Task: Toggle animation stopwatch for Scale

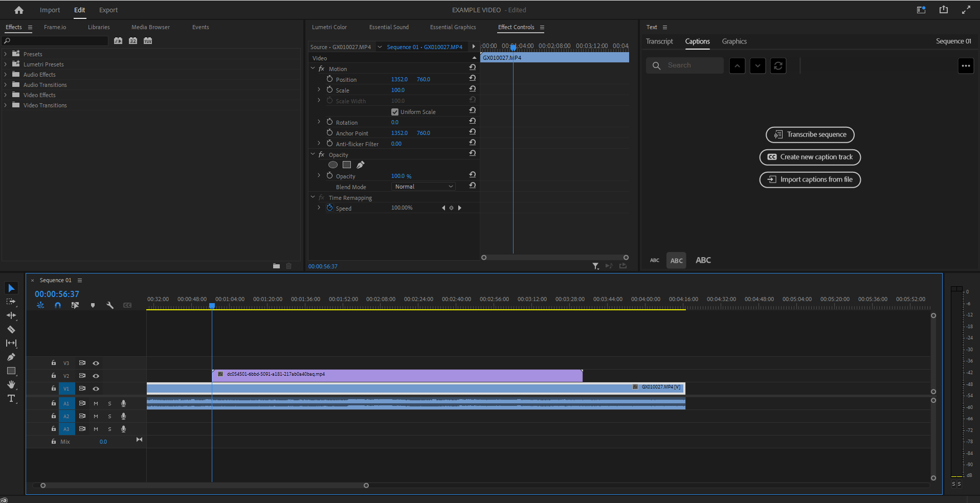Action: [330, 89]
